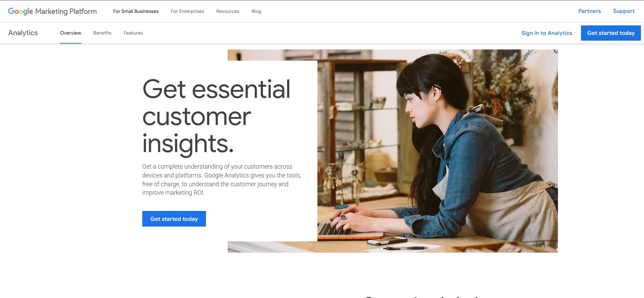Open the Partners link
This screenshot has width=644, height=298.
(589, 11)
